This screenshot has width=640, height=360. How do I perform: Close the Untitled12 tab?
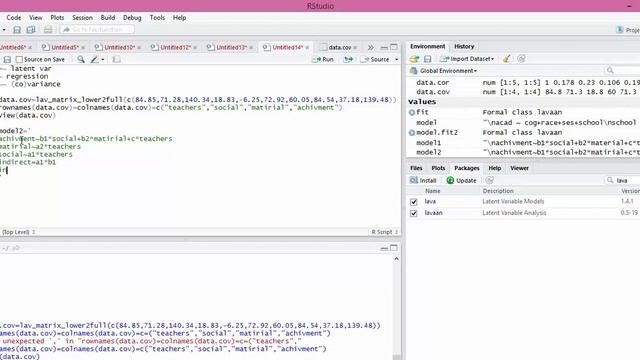point(195,48)
